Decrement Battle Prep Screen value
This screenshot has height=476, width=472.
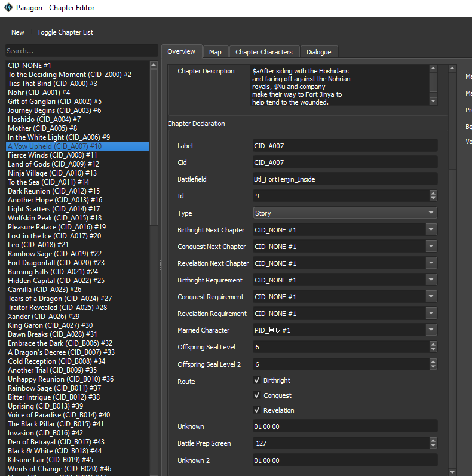[433, 446]
